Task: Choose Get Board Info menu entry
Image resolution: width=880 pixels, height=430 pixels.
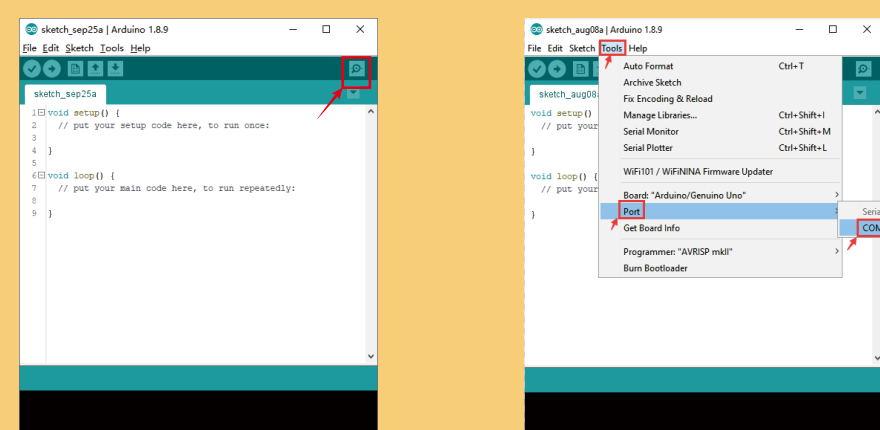Action: tap(721, 228)
